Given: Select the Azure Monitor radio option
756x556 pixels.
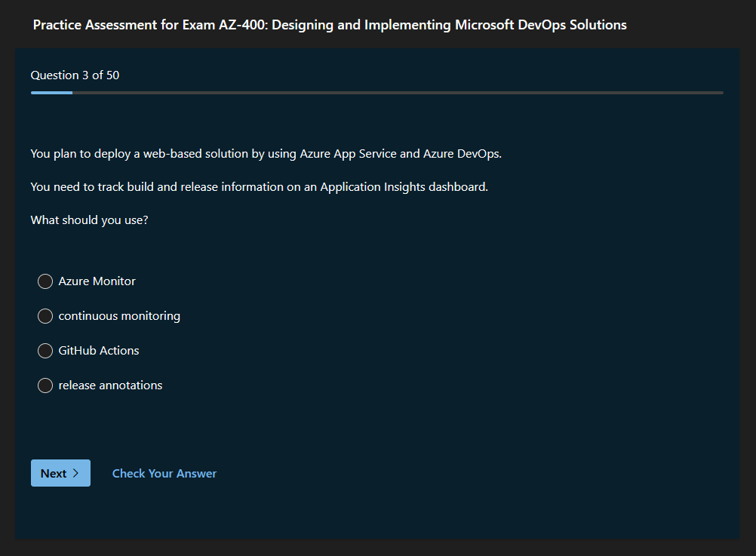Looking at the screenshot, I should (x=45, y=281).
